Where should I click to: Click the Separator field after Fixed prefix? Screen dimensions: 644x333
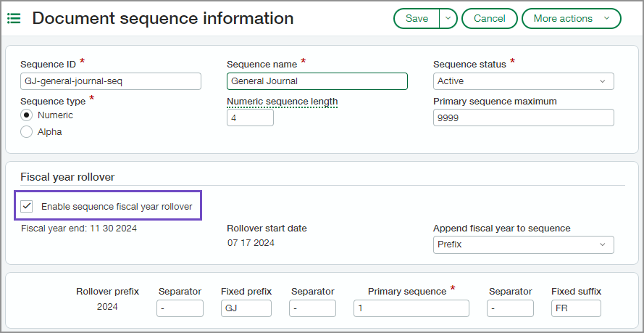point(312,308)
